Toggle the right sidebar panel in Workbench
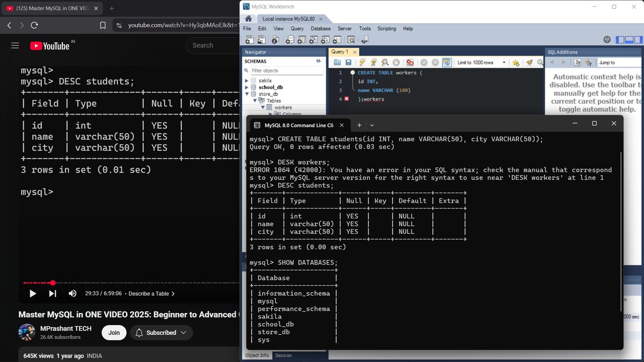This screenshot has height=362, width=644. 638,39
